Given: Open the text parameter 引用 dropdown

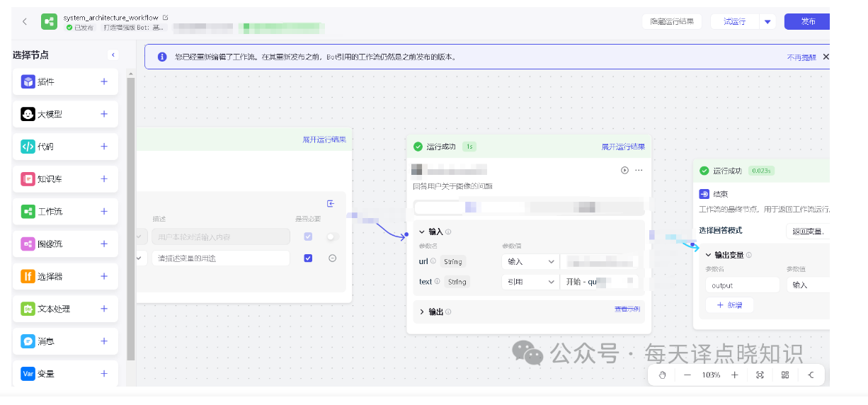Looking at the screenshot, I should pos(530,282).
